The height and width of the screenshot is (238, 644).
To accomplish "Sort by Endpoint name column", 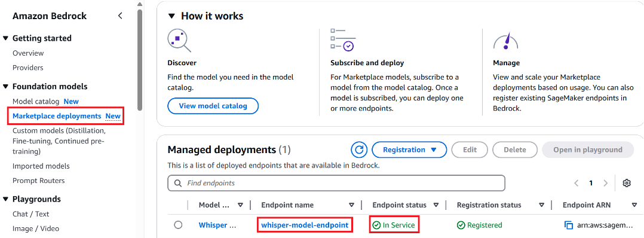I will (x=351, y=205).
